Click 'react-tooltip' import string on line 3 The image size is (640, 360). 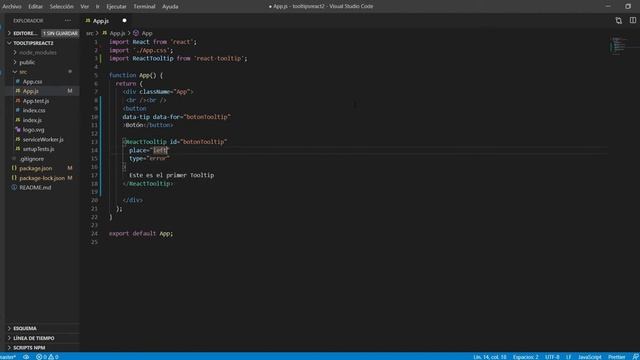pyautogui.click(x=219, y=58)
